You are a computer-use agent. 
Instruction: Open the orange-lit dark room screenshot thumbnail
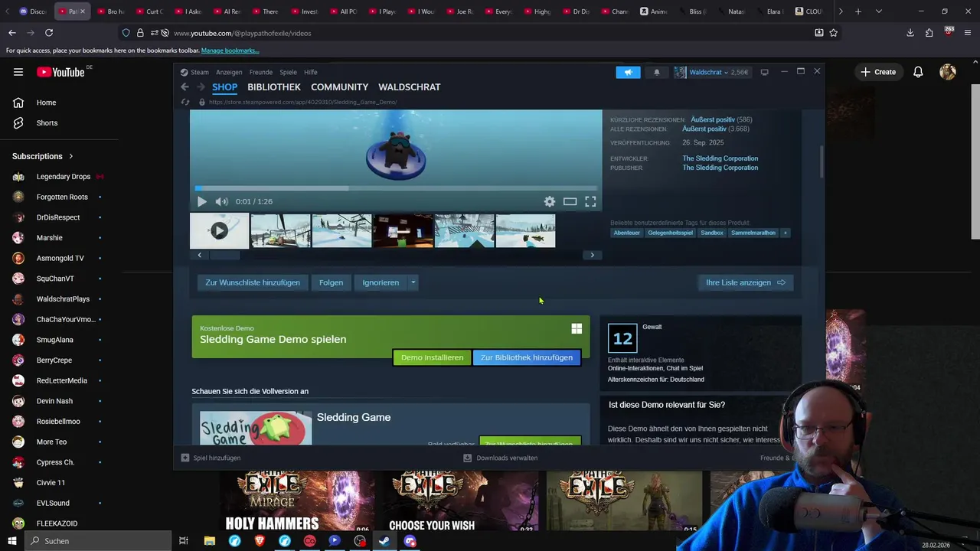pyautogui.click(x=403, y=230)
